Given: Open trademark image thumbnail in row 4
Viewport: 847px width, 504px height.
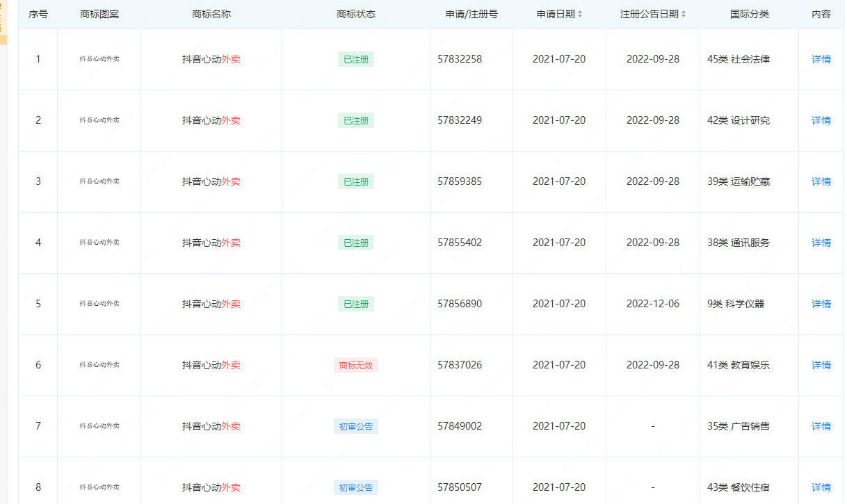Looking at the screenshot, I should 99,243.
